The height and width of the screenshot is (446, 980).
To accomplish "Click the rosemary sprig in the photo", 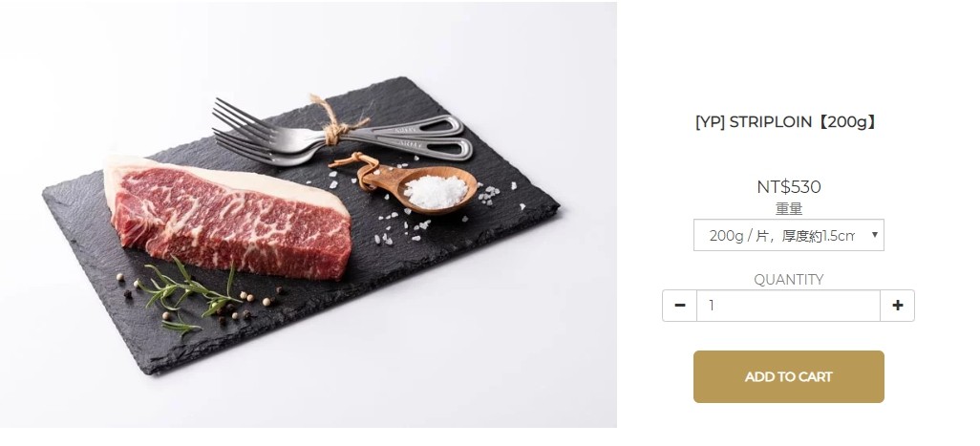I will (187, 295).
